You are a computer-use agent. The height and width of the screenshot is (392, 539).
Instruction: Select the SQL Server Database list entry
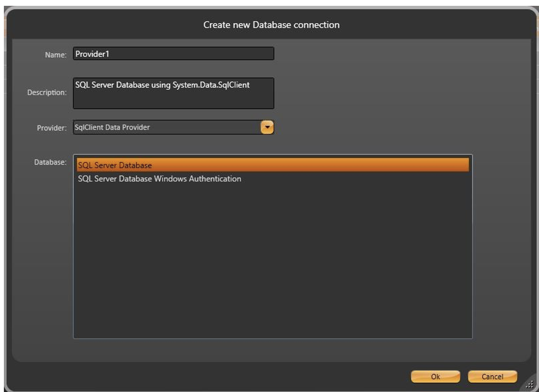tap(272, 165)
